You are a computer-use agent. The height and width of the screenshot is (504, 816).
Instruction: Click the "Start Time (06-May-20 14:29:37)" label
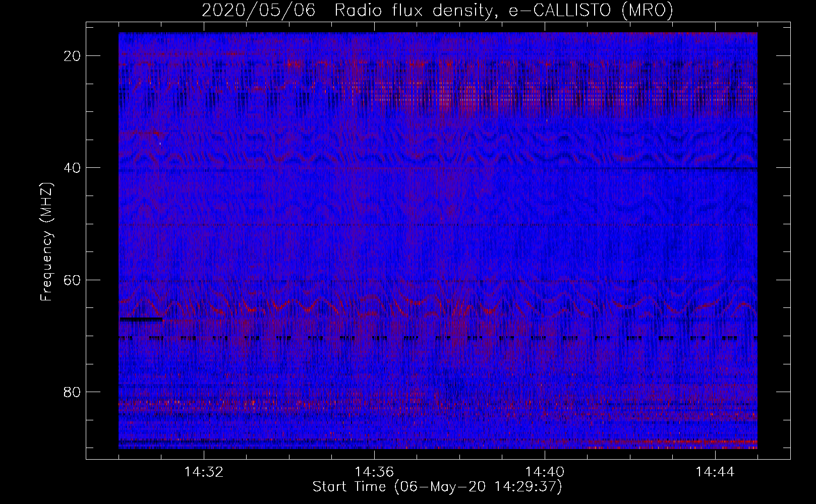point(437,487)
